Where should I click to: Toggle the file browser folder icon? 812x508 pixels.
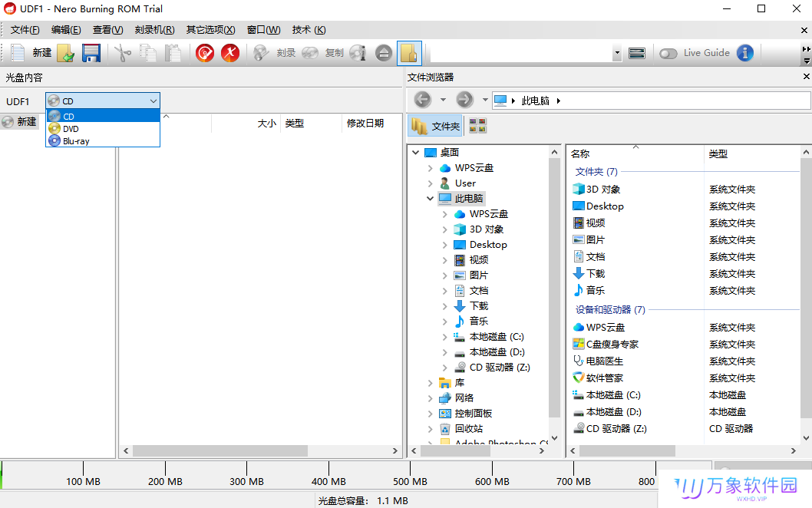pos(409,53)
